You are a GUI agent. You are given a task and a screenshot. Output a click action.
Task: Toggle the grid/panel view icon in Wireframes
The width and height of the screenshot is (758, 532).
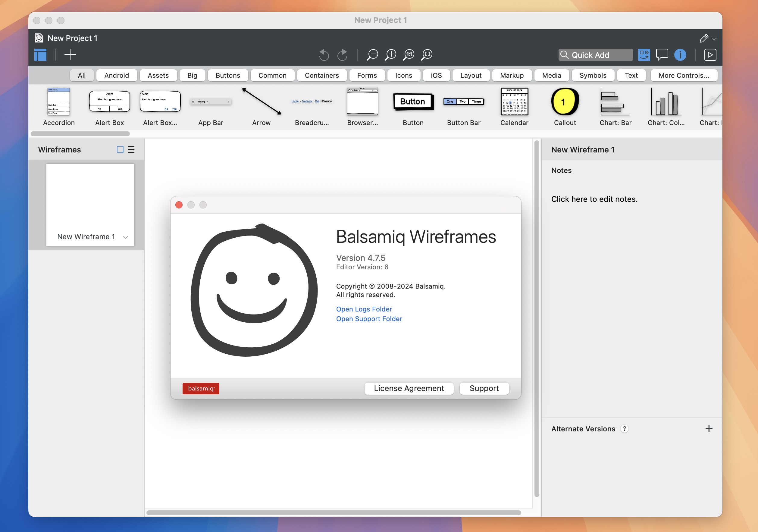point(120,149)
